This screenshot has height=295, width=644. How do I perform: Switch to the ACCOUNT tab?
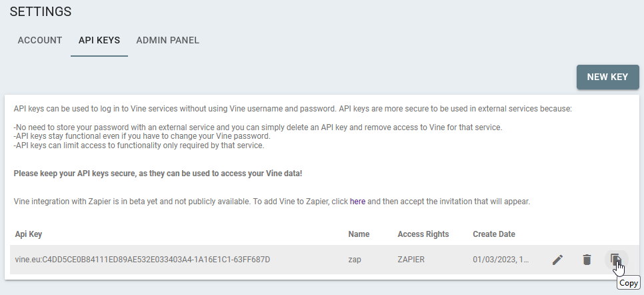[40, 40]
